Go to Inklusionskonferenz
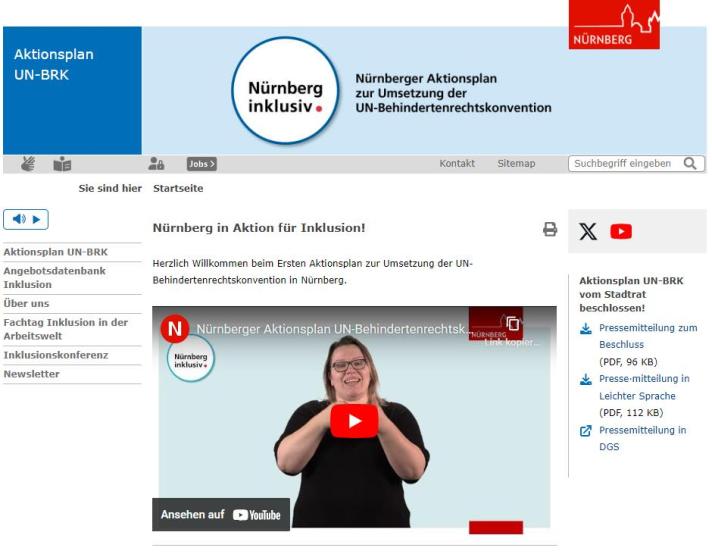The height and width of the screenshot is (554, 712). (x=56, y=355)
